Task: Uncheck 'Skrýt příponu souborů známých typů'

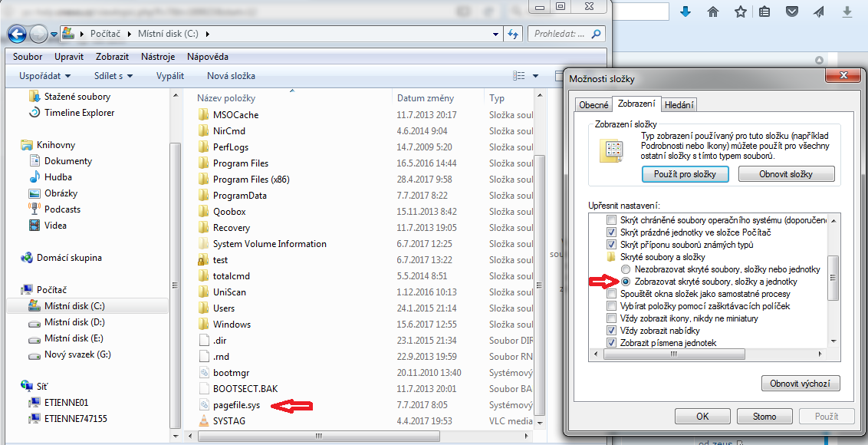Action: point(611,245)
